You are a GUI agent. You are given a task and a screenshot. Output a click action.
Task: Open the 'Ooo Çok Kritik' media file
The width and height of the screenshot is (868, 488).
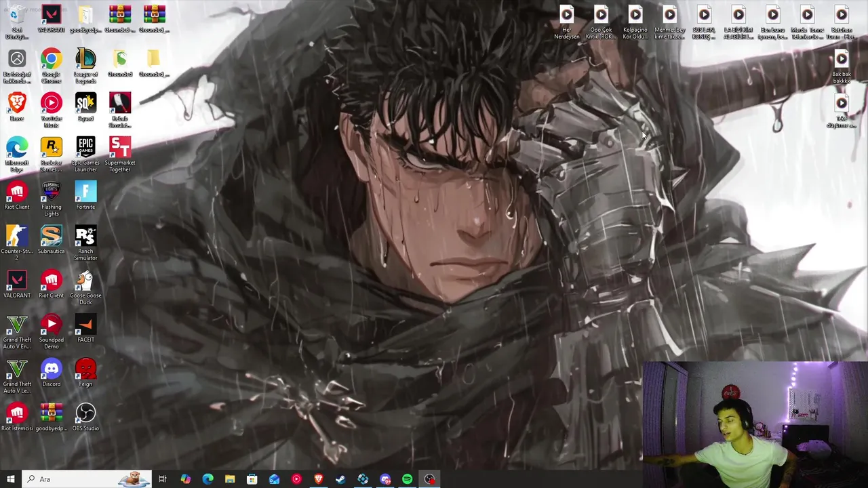(x=601, y=22)
